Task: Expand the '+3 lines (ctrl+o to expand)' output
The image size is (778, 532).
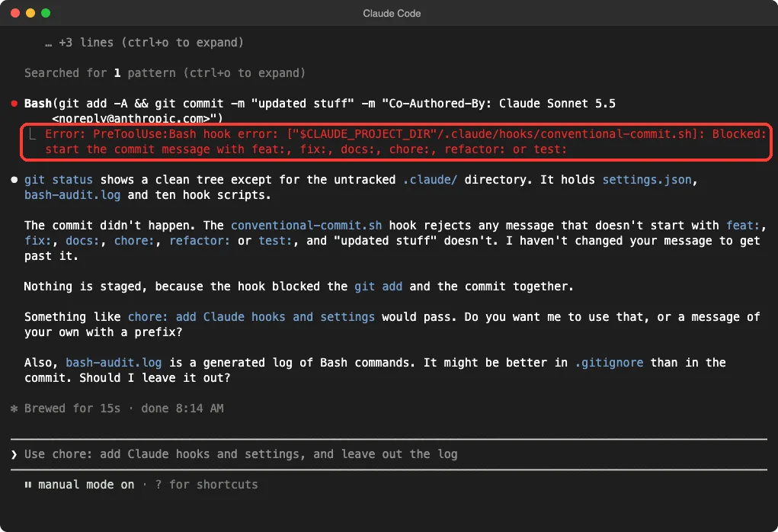Action: coord(144,43)
